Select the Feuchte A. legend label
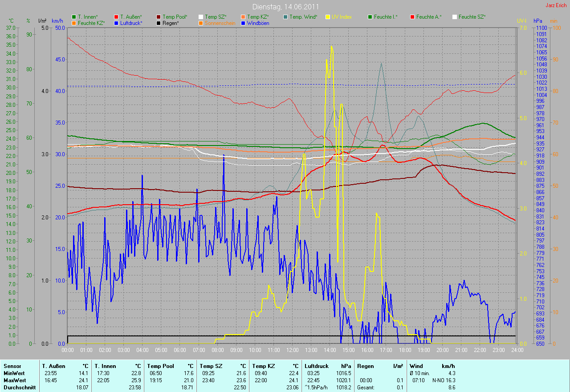This screenshot has height=392, width=570. coord(429,17)
